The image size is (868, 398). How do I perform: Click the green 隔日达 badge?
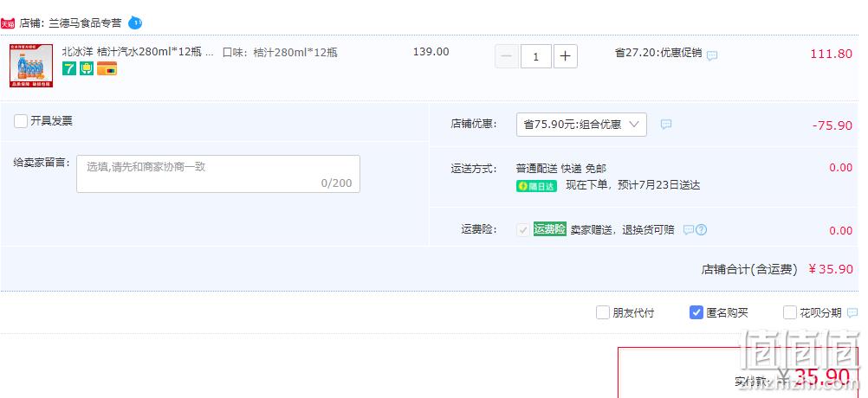tap(536, 186)
